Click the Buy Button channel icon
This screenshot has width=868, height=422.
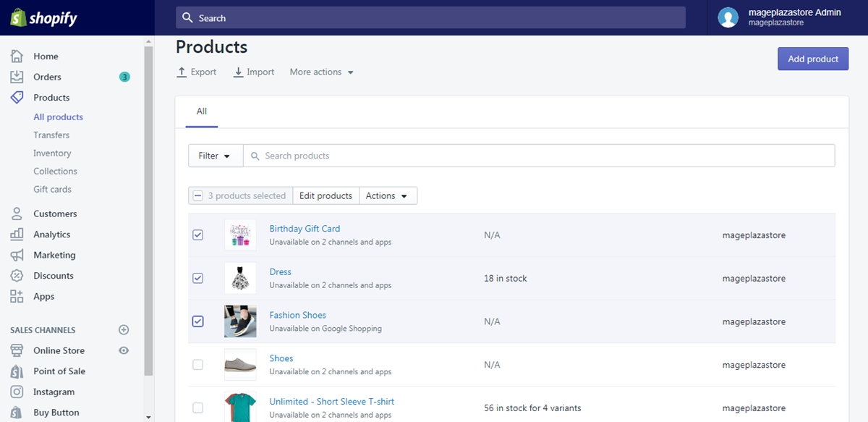click(17, 413)
